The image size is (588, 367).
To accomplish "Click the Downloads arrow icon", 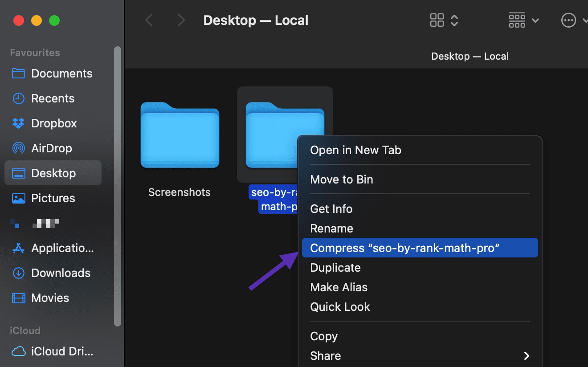I will pos(18,273).
